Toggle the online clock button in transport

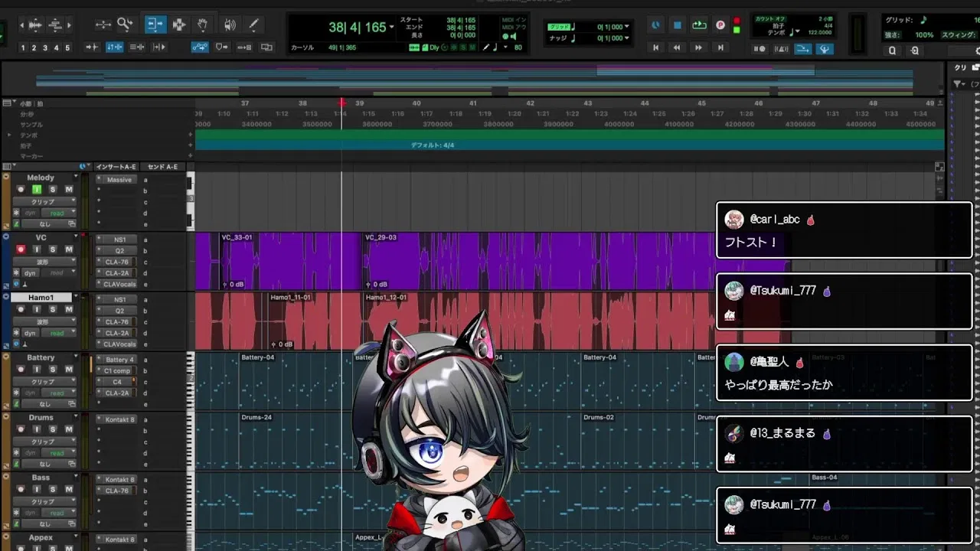point(655,25)
